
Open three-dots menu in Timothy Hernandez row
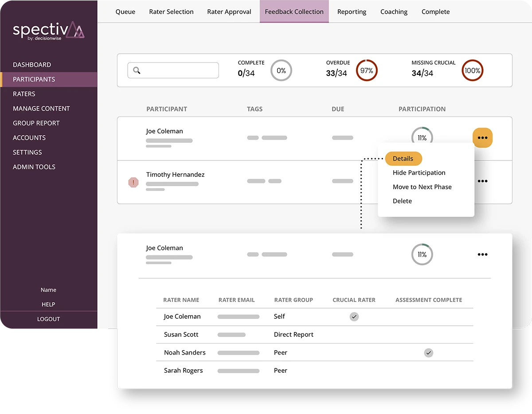tap(482, 181)
